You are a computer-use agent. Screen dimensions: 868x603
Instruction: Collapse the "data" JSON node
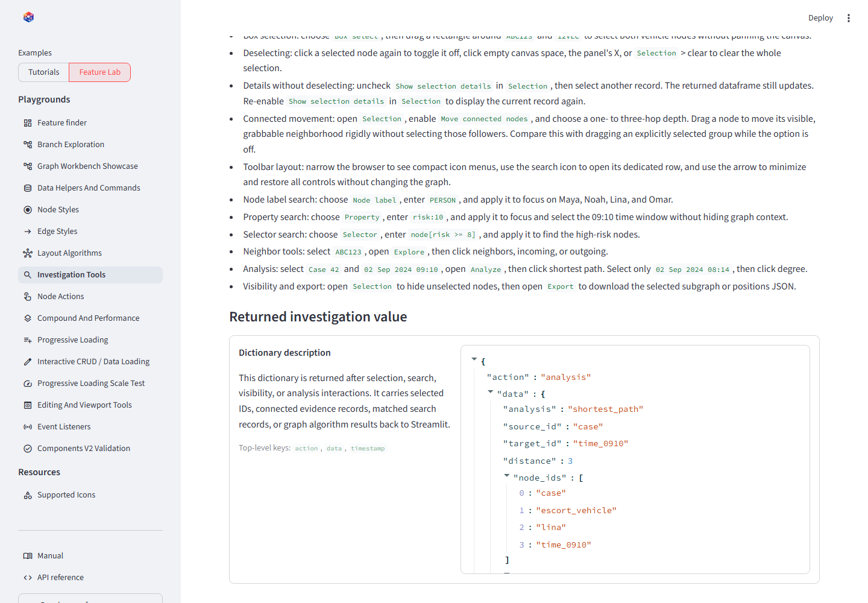coord(490,392)
